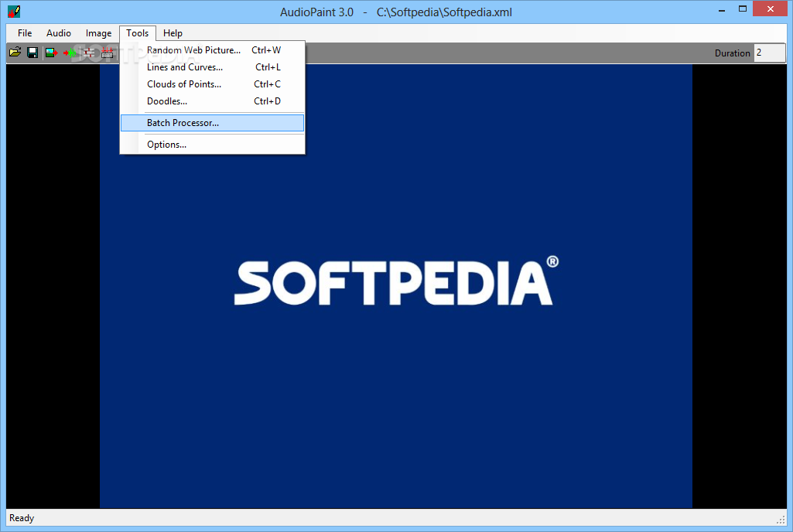Click the keyboard with red arrows icon
Screen dimensions: 793x532
point(108,53)
